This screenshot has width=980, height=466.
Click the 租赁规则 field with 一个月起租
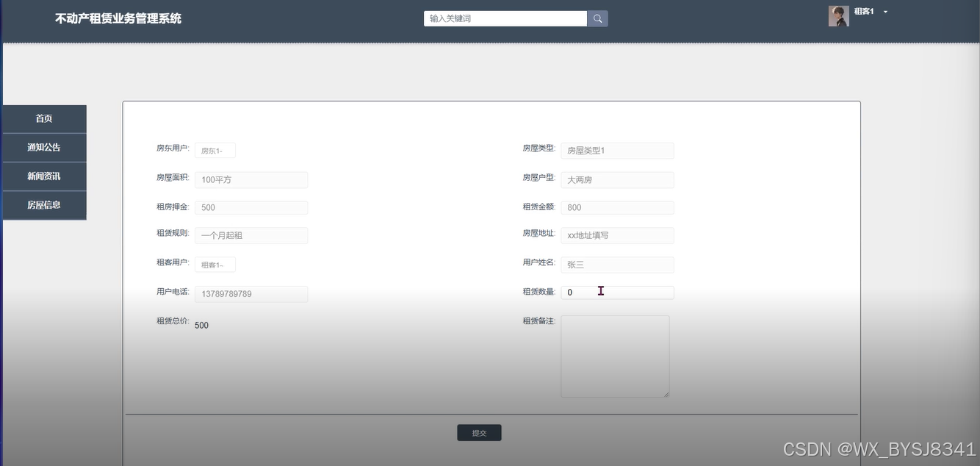tap(251, 236)
